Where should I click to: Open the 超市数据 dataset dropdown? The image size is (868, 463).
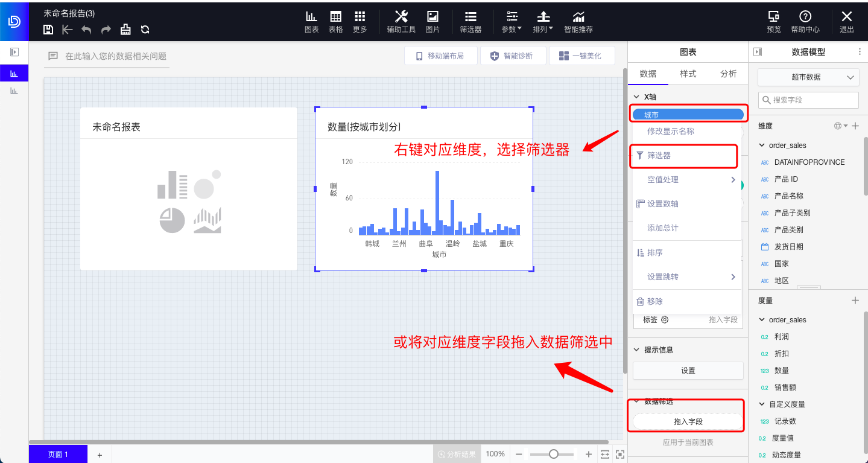coord(808,77)
